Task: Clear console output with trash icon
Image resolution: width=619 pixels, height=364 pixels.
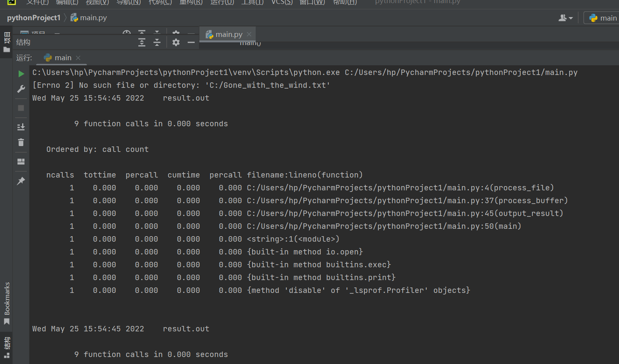Action: (21, 143)
